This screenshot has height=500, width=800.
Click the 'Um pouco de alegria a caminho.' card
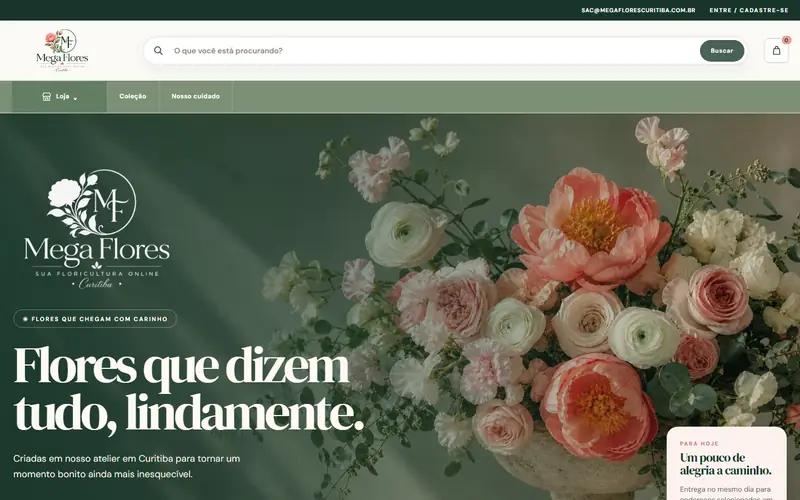click(x=726, y=463)
